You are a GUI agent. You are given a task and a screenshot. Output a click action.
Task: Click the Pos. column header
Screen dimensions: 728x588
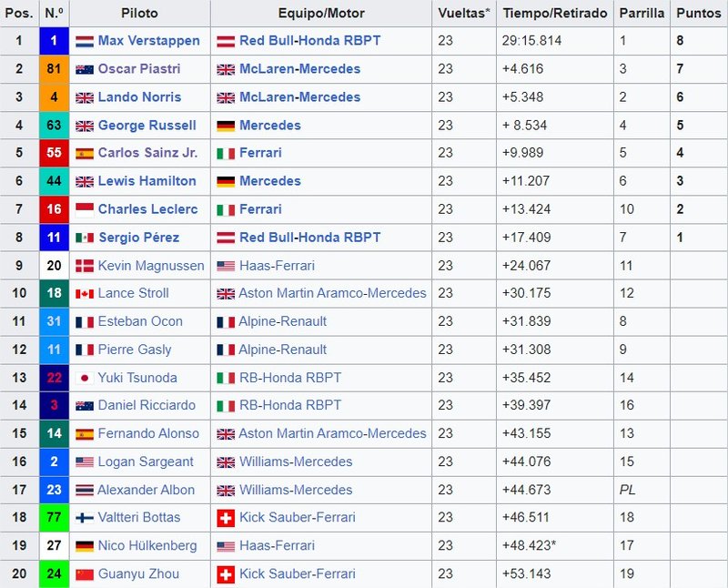(x=19, y=13)
